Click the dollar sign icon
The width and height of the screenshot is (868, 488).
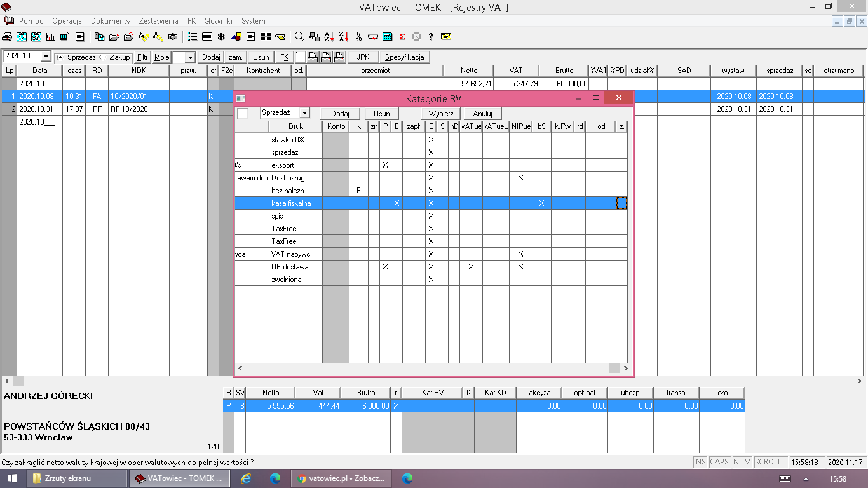tap(221, 37)
